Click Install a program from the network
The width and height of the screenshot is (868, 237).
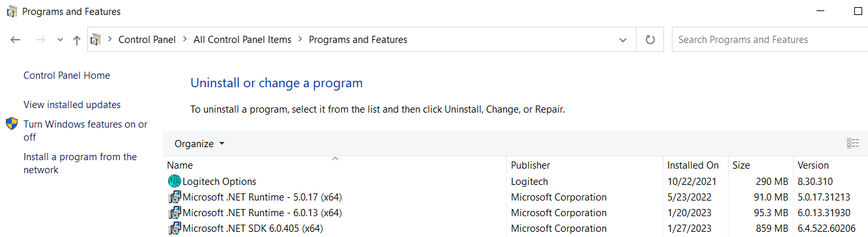pos(80,163)
